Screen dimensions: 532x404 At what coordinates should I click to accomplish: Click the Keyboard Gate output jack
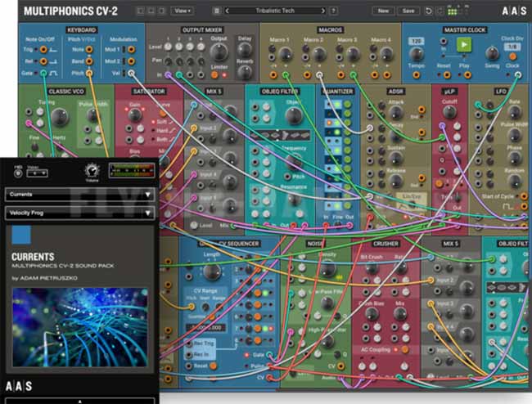pos(43,73)
